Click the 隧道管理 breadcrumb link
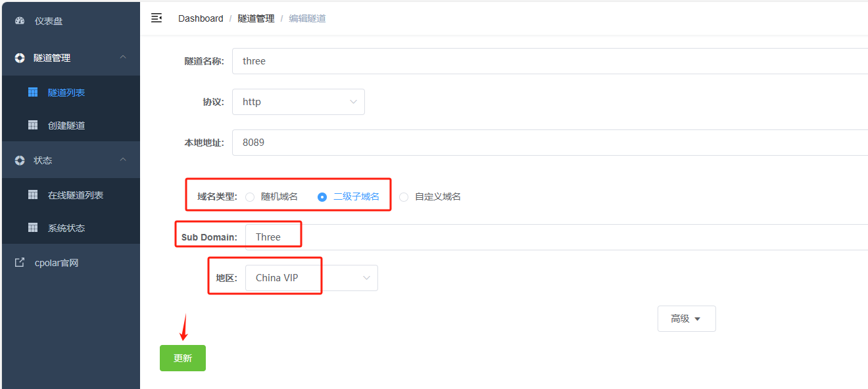 [x=256, y=18]
